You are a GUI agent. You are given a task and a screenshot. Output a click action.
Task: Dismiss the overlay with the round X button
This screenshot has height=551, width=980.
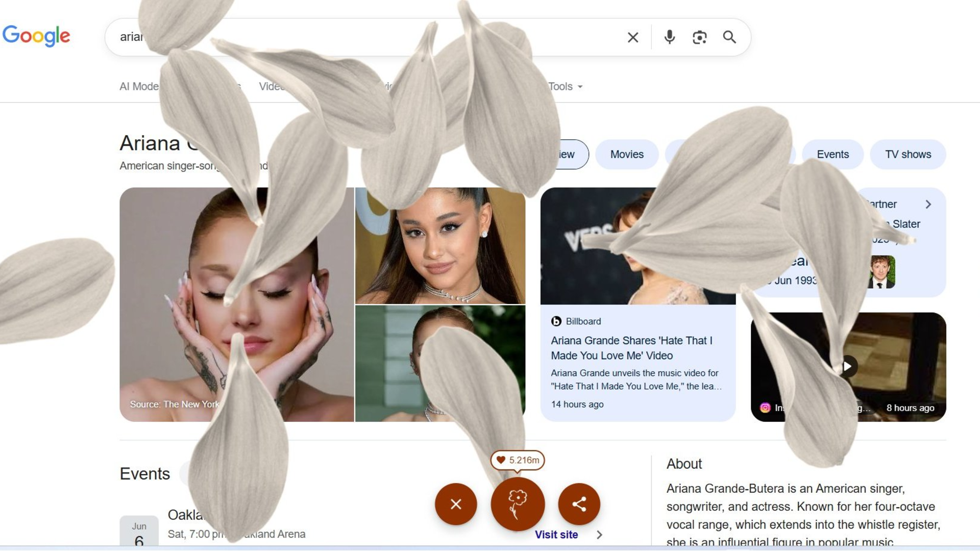click(x=456, y=504)
